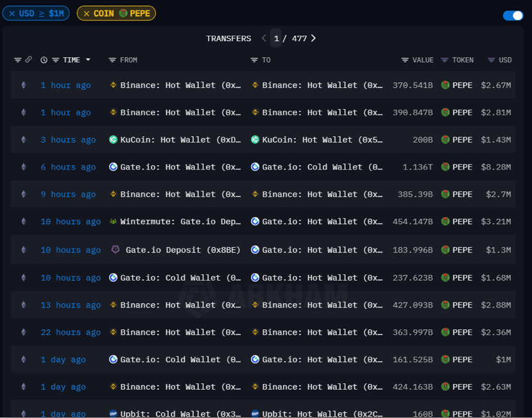Turn off the blue toggle switch
532x418 pixels.
(x=513, y=16)
